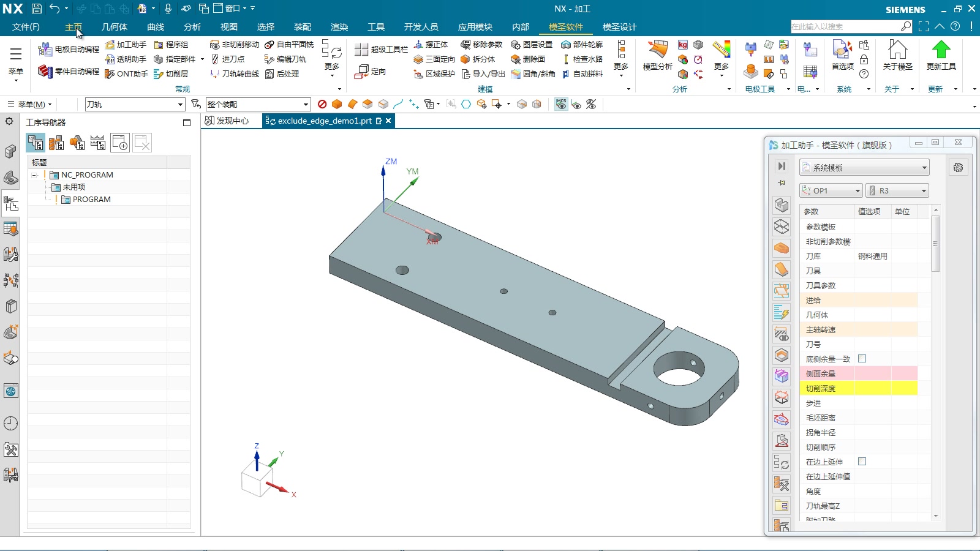Open the 刀轨 selection filter dropdown
This screenshot has height=551, width=980.
tap(135, 105)
